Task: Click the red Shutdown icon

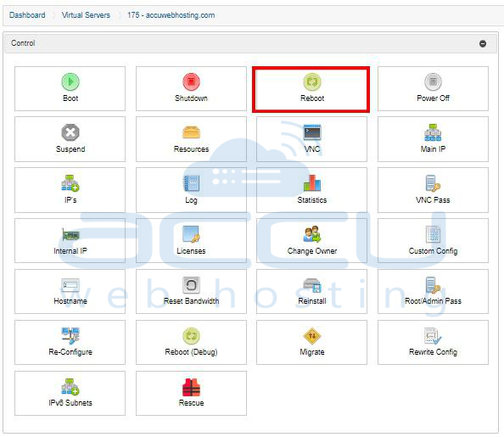Action: pyautogui.click(x=191, y=81)
